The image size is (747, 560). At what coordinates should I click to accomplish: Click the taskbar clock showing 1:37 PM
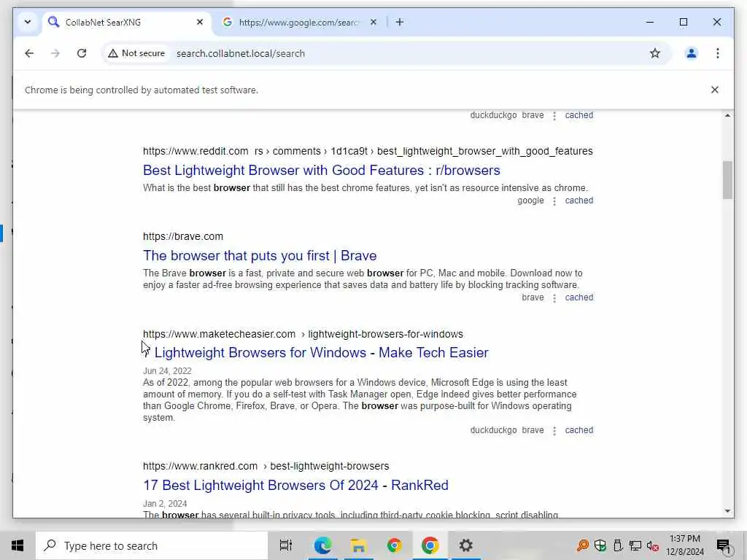click(684, 545)
